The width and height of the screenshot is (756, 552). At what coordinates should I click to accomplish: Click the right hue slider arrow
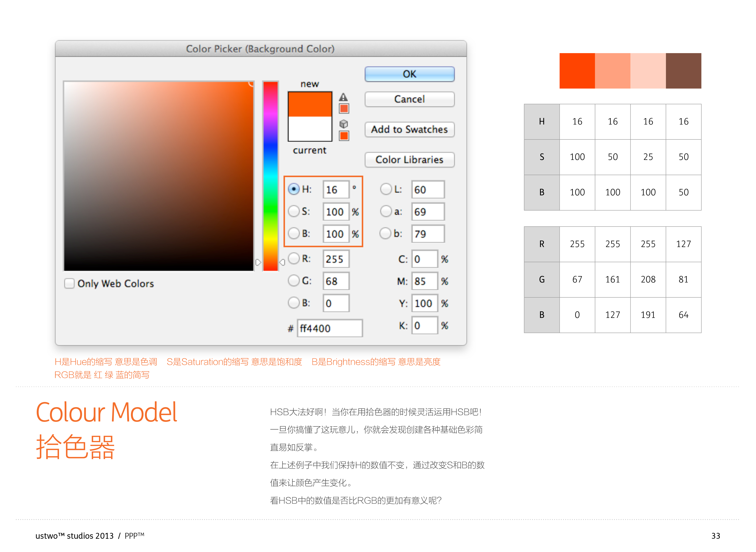click(x=282, y=262)
